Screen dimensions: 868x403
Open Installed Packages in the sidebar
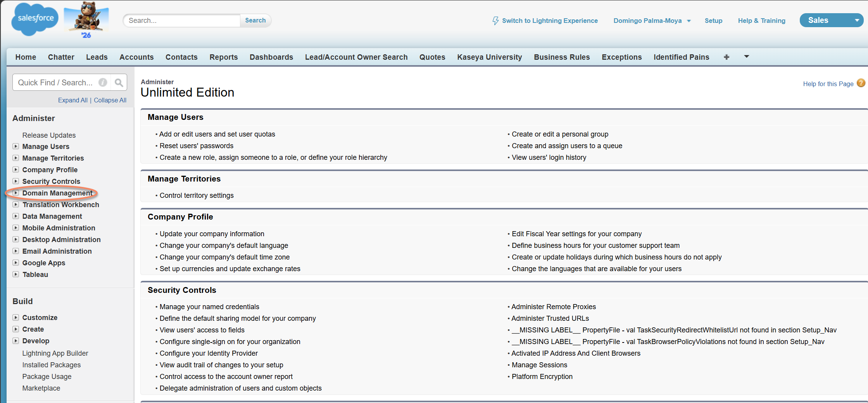tap(52, 365)
